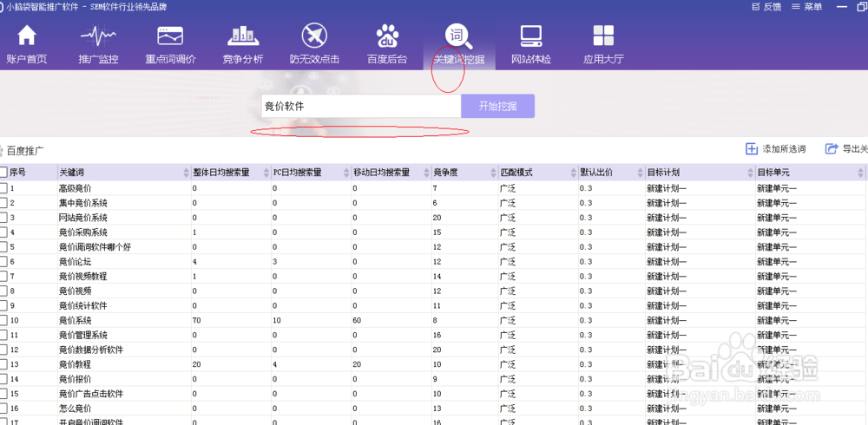
Task: Sort by 默认出价 column arrows
Action: coord(640,173)
